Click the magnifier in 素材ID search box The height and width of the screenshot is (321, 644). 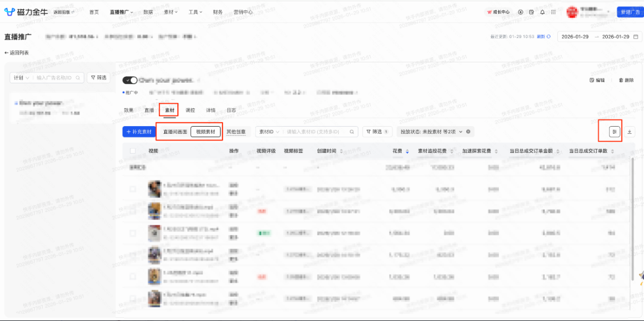coord(352,132)
